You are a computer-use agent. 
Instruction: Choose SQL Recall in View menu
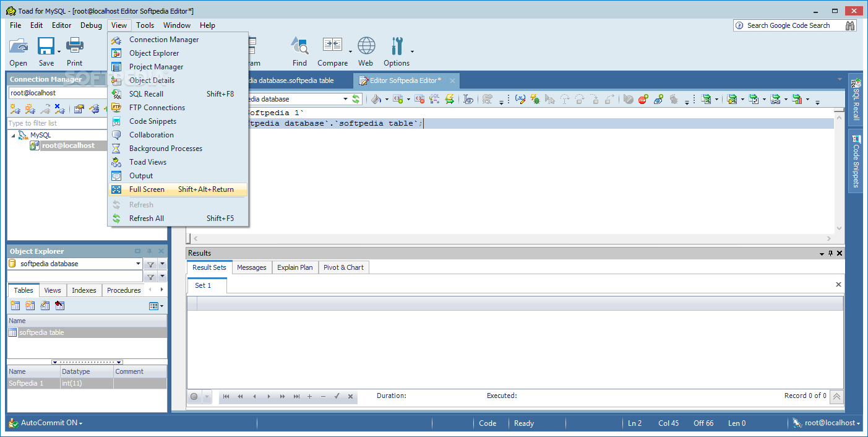coord(178,94)
